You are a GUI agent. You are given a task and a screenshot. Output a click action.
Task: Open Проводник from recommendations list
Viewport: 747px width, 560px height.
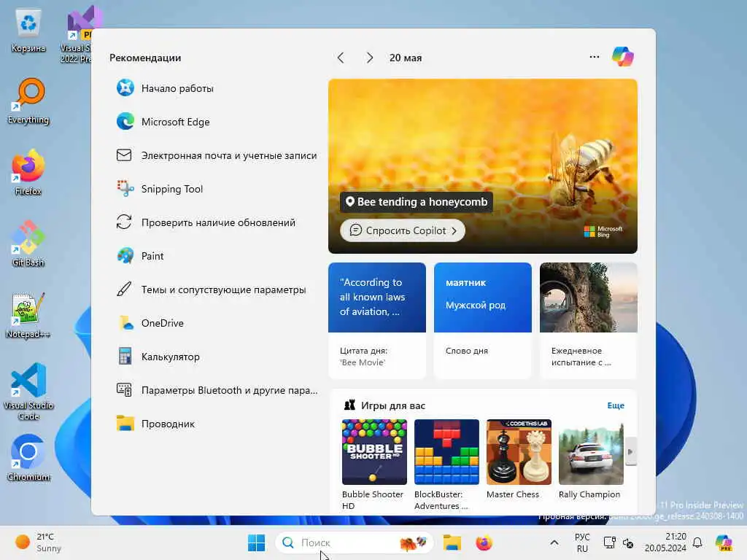click(155, 424)
